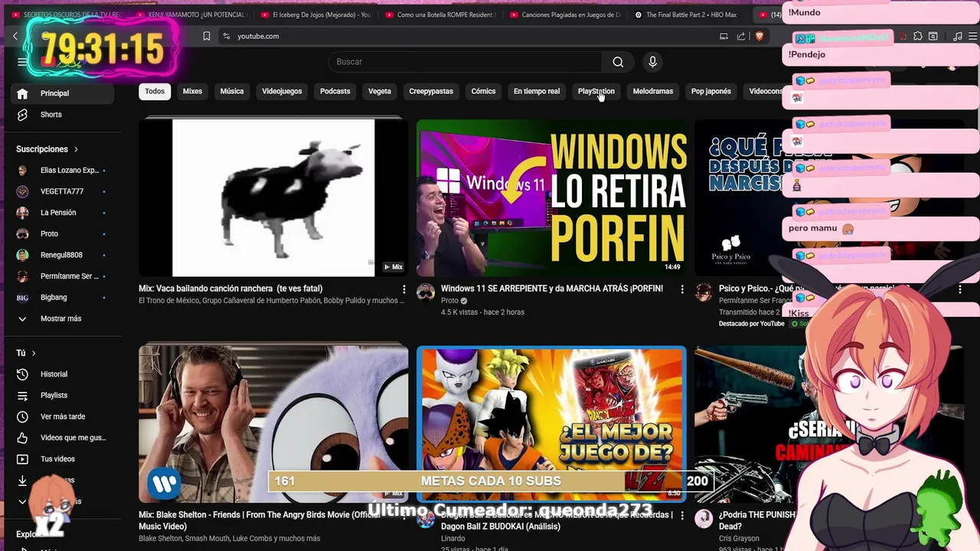Switch to SECRETOS OSCUROS DE LA TV tab
The width and height of the screenshot is (980, 551).
coord(66,15)
